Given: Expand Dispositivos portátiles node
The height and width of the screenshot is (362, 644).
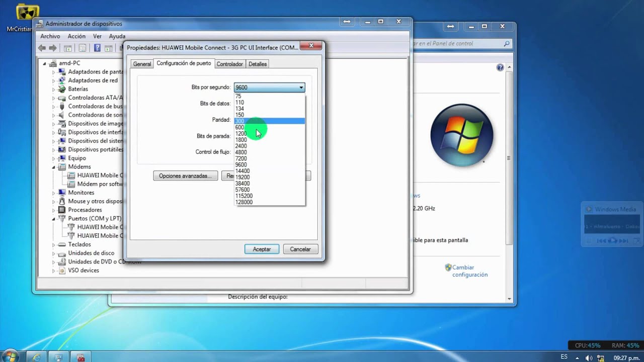Looking at the screenshot, I should (x=53, y=149).
